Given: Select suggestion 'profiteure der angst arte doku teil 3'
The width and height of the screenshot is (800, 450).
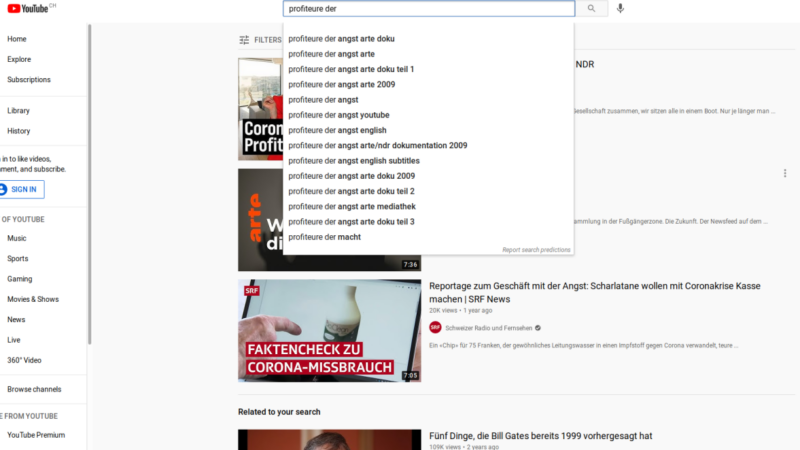Looking at the screenshot, I should [x=429, y=222].
